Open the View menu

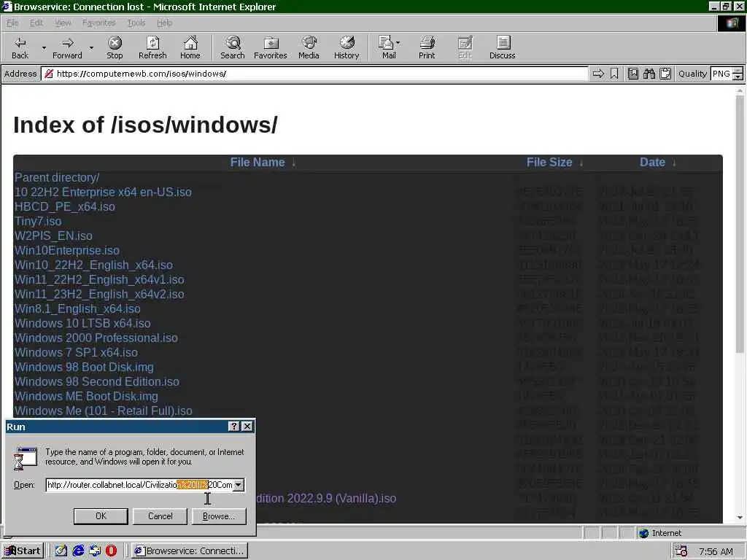coord(63,23)
